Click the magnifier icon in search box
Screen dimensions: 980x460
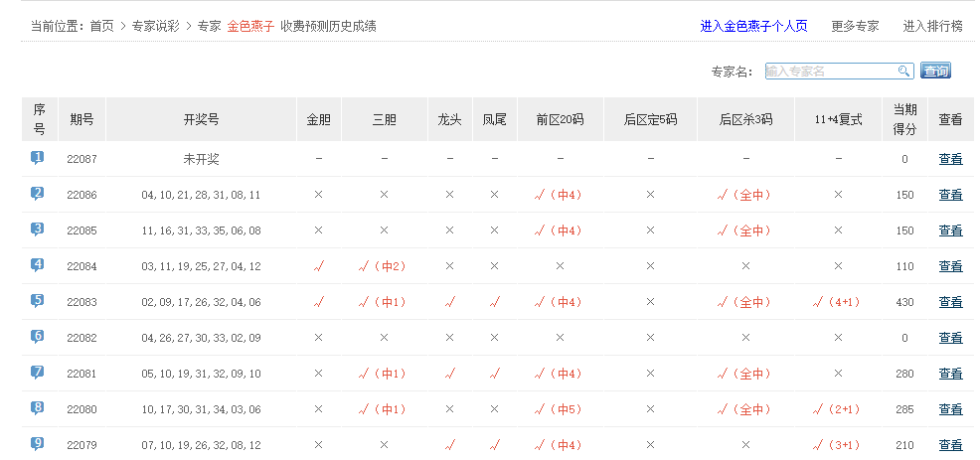[x=903, y=71]
